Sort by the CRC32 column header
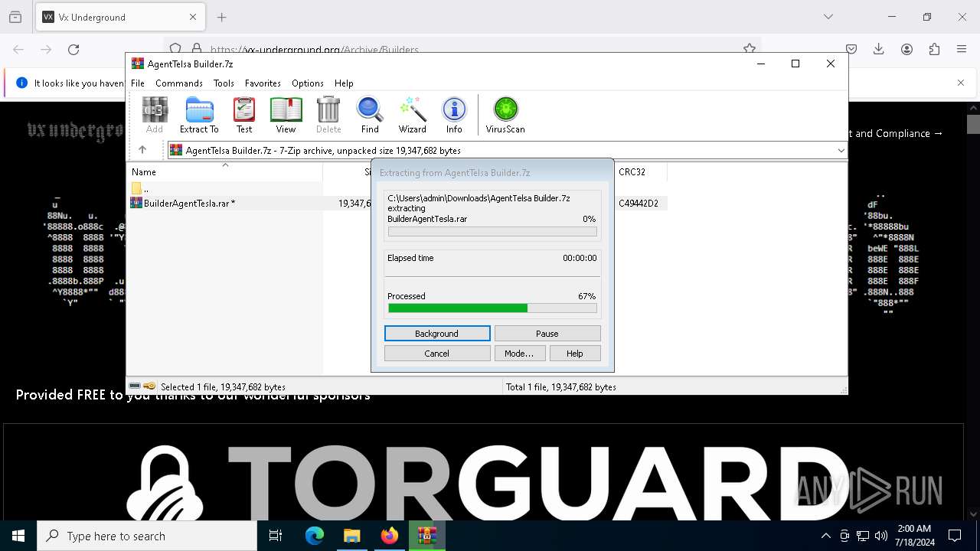Screen dimensions: 980x551 (640, 172)
